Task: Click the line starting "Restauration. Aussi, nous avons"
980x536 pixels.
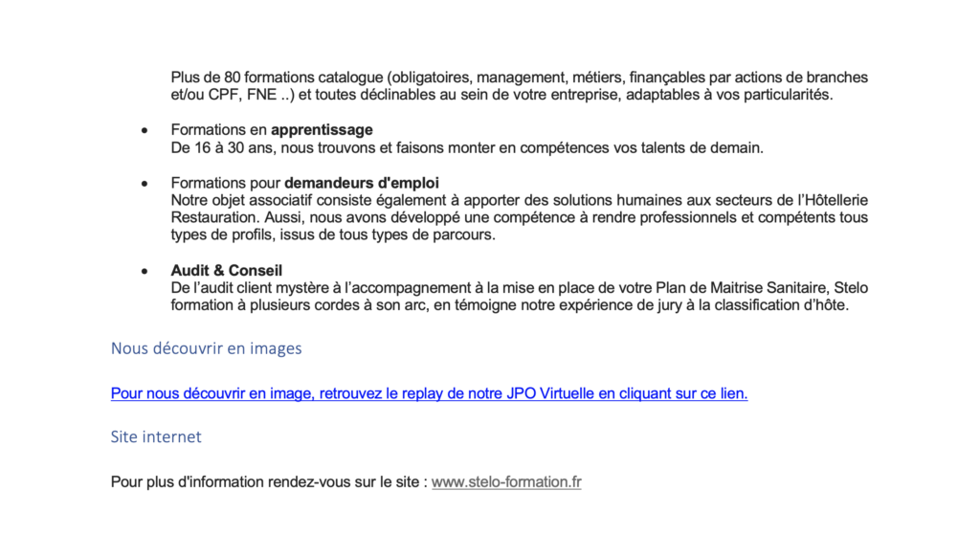Action: pos(287,218)
